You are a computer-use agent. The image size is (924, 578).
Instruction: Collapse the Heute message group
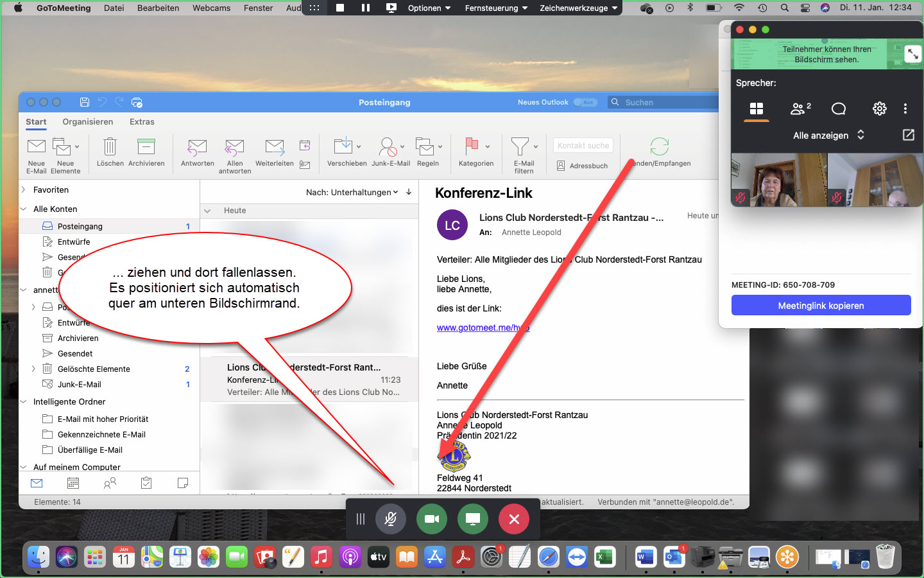point(207,211)
